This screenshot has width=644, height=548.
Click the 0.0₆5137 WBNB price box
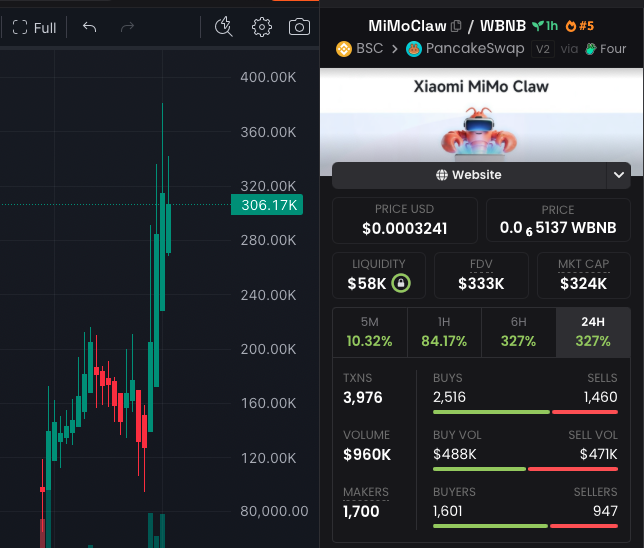pos(558,220)
